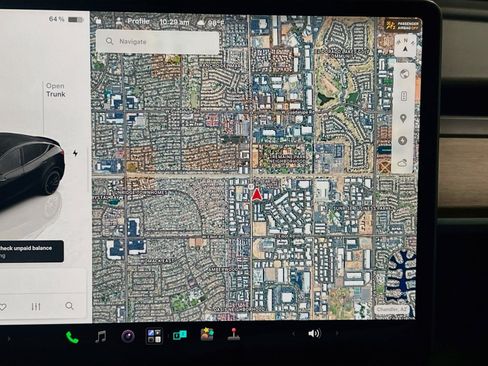Open the Toybox colorful app icon
Screen dimensions: 488x366
(x=207, y=334)
